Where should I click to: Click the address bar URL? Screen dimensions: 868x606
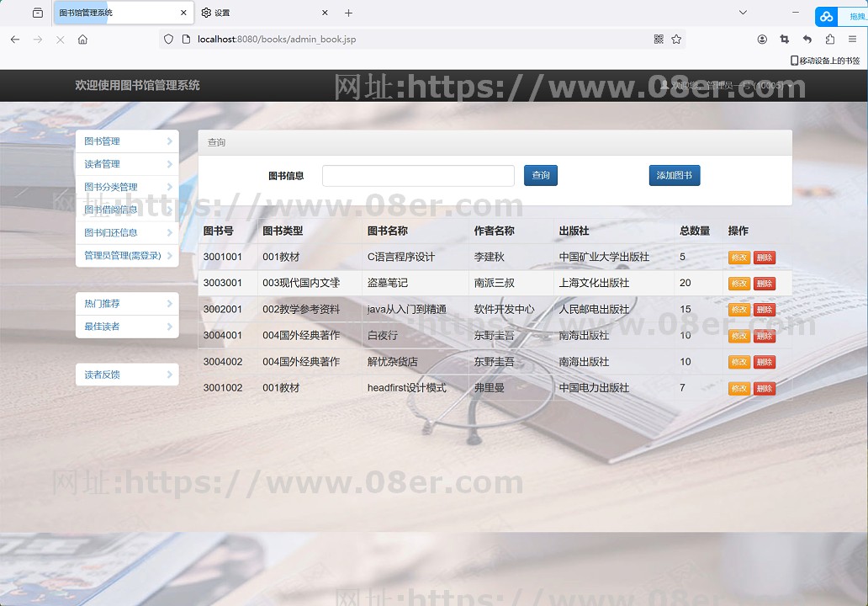tap(277, 40)
